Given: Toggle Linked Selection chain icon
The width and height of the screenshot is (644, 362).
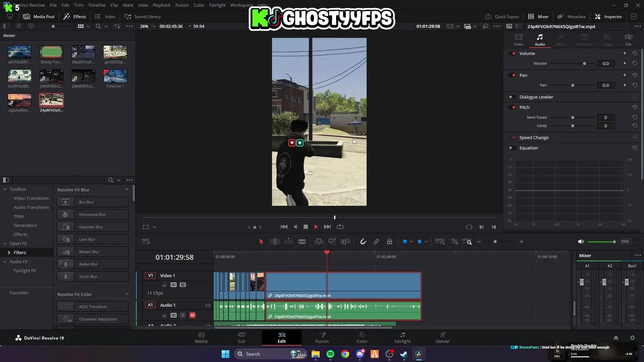Looking at the screenshot, I should click(x=376, y=242).
